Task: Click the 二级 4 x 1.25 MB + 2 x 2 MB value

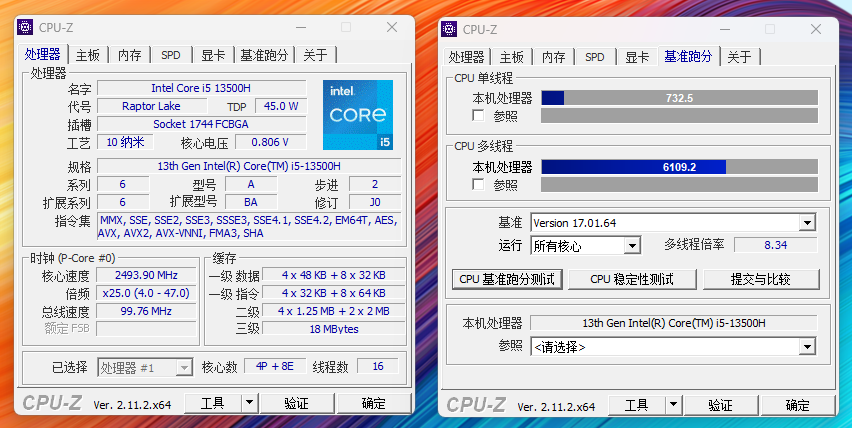Action: click(334, 311)
